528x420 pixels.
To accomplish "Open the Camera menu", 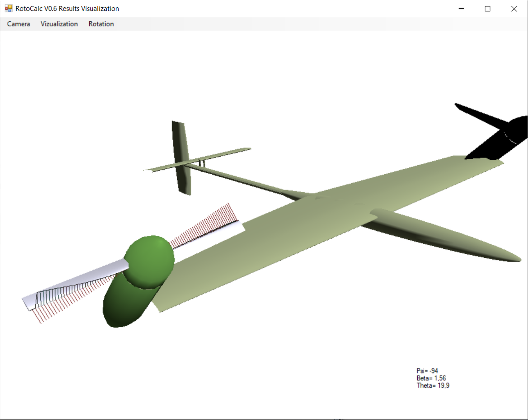I will [19, 24].
